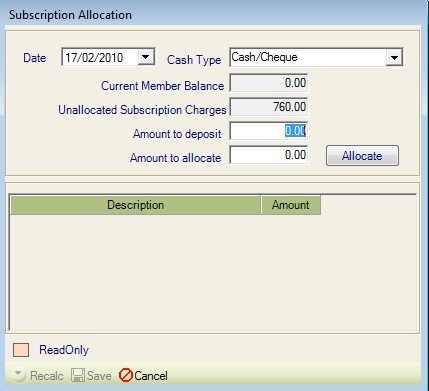Click the ReadOnly peach color swatch
Viewport: 429px width, 391px height.
(21, 350)
